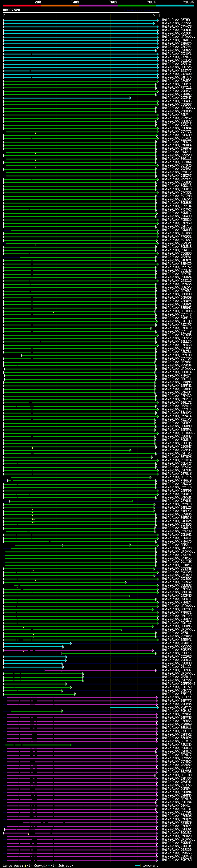The height and width of the screenshot is (868, 197).
Task: Click the cyan ~100% identity color band
Action: [175, 6]
